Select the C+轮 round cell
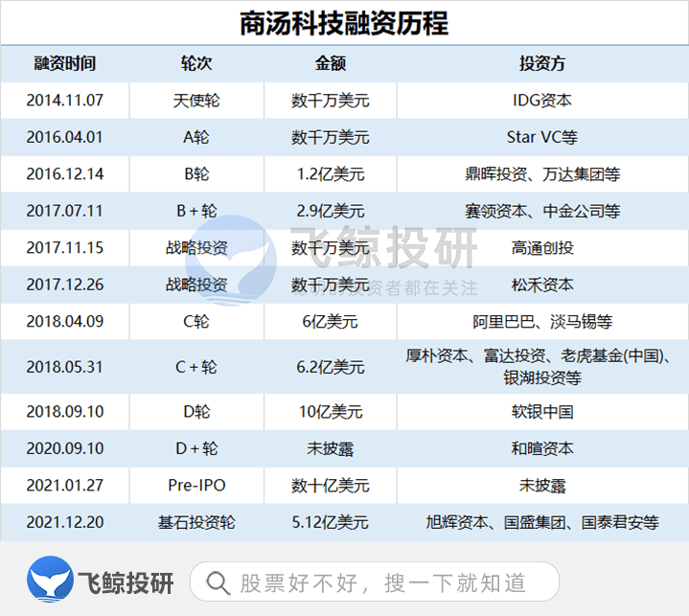689x616 pixels. coord(196,367)
